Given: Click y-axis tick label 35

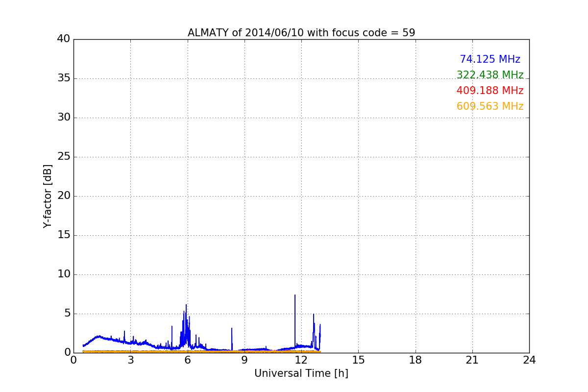Looking at the screenshot, I should click(x=64, y=78).
